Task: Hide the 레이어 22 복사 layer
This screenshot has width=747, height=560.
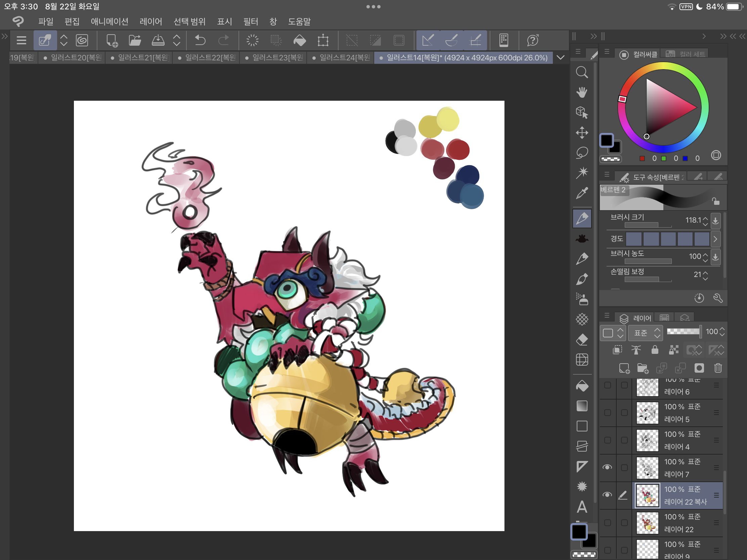Action: (607, 495)
